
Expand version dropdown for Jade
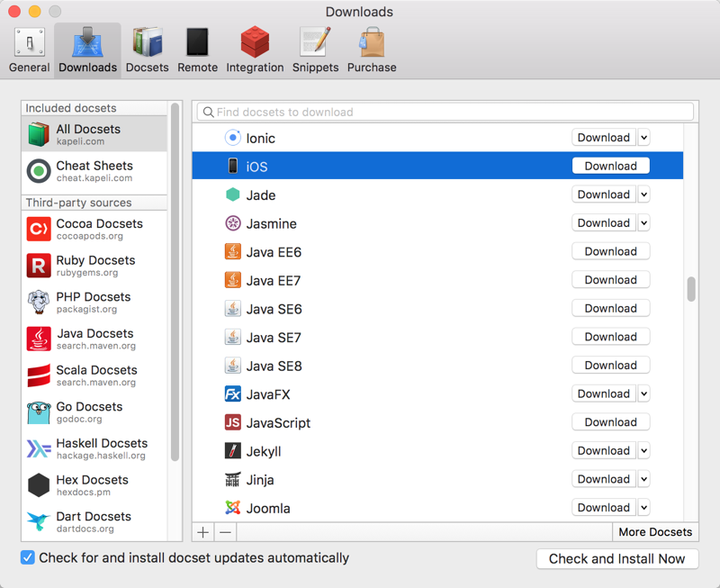pos(643,194)
